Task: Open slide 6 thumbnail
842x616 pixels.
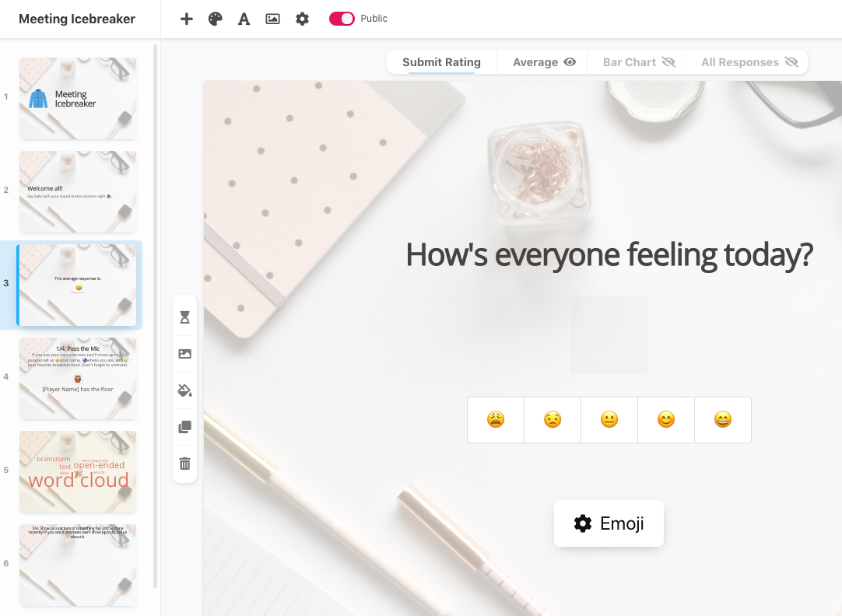Action: pos(78,565)
